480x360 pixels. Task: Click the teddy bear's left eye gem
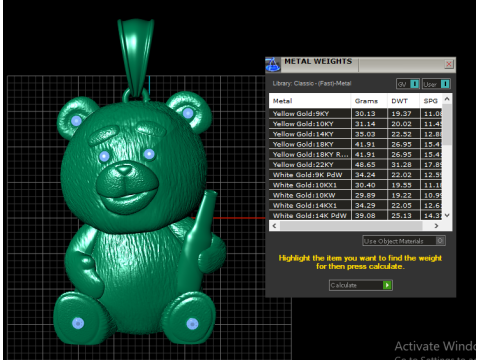(x=104, y=156)
